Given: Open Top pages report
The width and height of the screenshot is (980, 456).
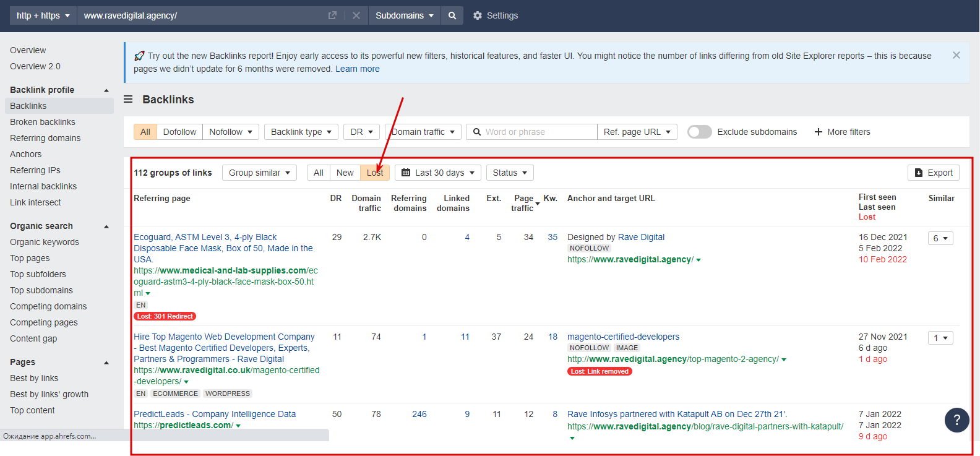Looking at the screenshot, I should (30, 258).
